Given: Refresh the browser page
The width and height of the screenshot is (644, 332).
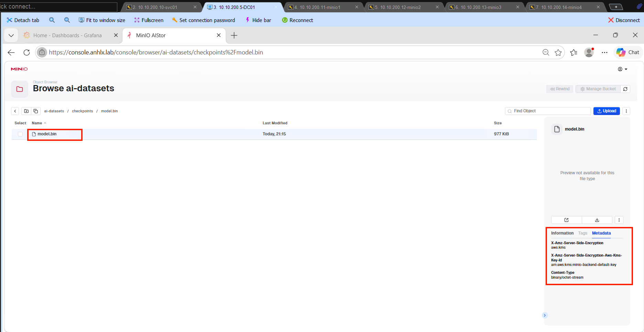Looking at the screenshot, I should tap(26, 52).
